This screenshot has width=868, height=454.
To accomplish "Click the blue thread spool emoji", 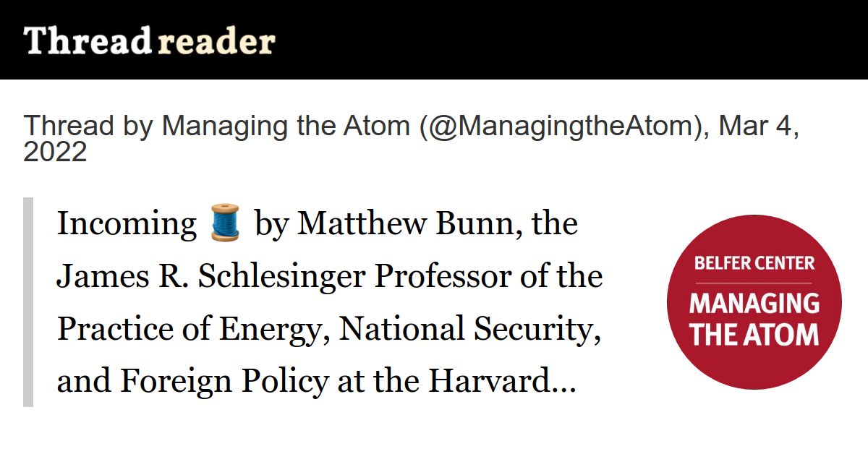I will 225,223.
